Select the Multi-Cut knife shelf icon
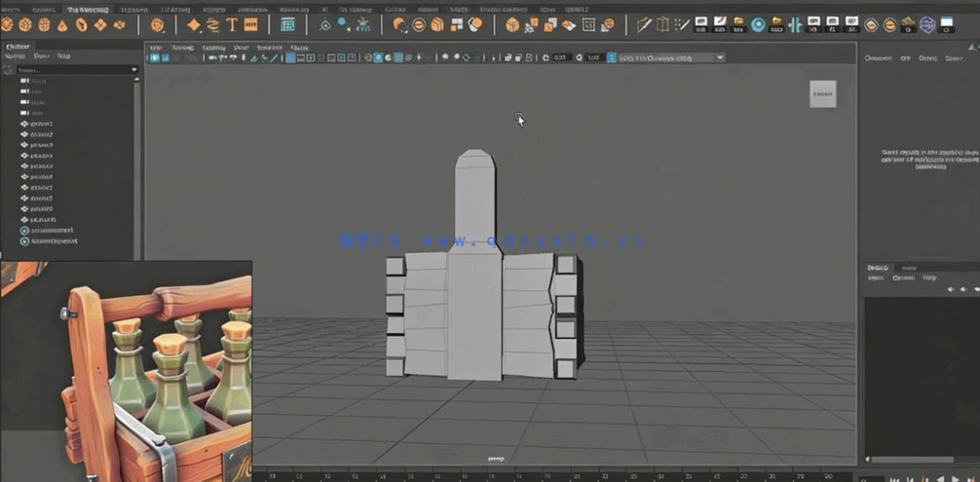Image resolution: width=980 pixels, height=482 pixels. point(644,24)
